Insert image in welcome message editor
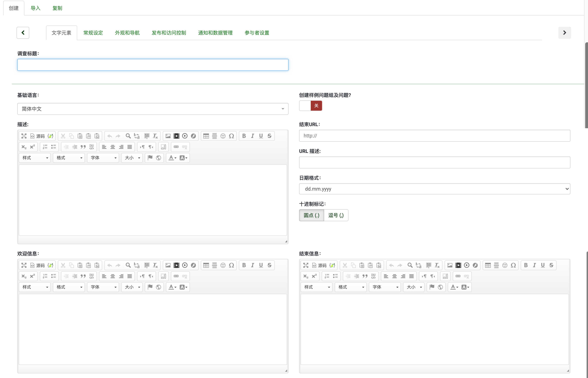 pyautogui.click(x=168, y=265)
